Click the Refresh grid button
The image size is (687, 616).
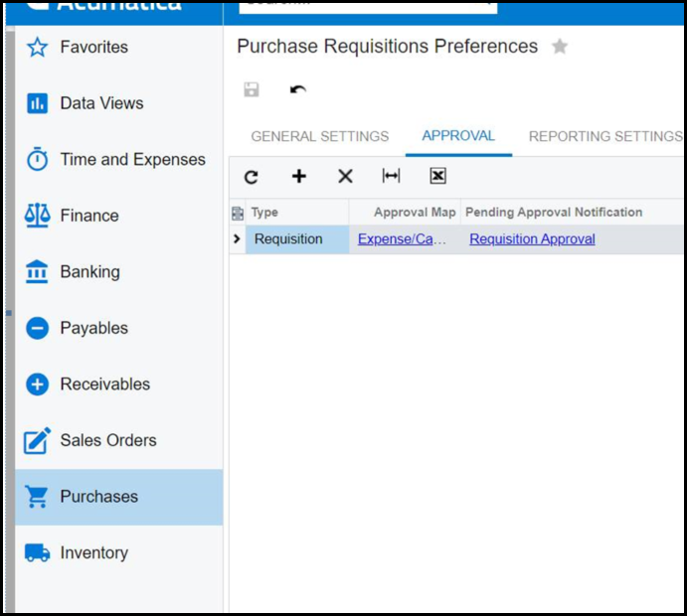[252, 177]
